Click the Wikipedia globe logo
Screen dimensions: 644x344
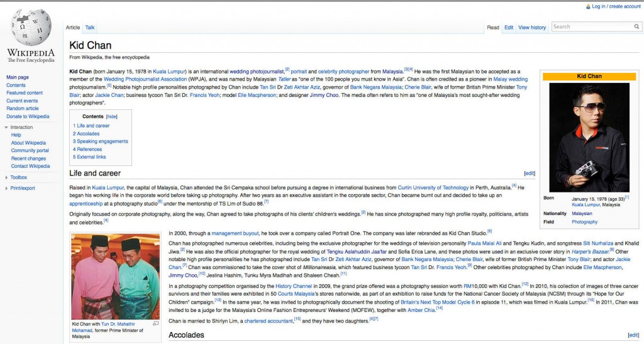[x=31, y=28]
